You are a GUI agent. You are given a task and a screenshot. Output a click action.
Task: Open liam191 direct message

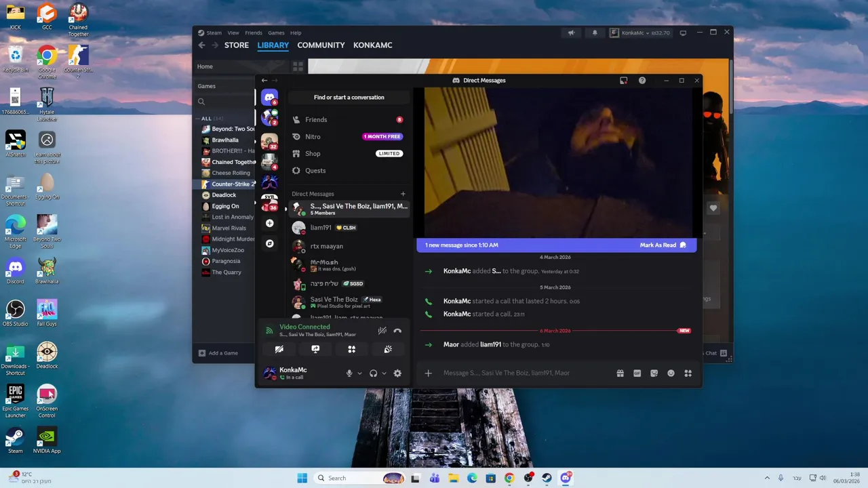point(349,228)
